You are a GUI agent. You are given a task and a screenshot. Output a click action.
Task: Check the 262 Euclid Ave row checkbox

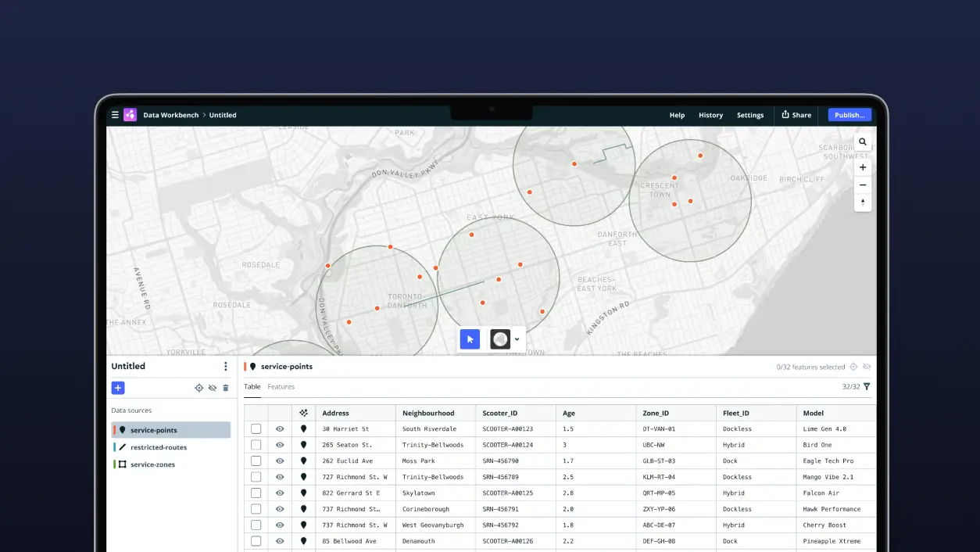[256, 461]
